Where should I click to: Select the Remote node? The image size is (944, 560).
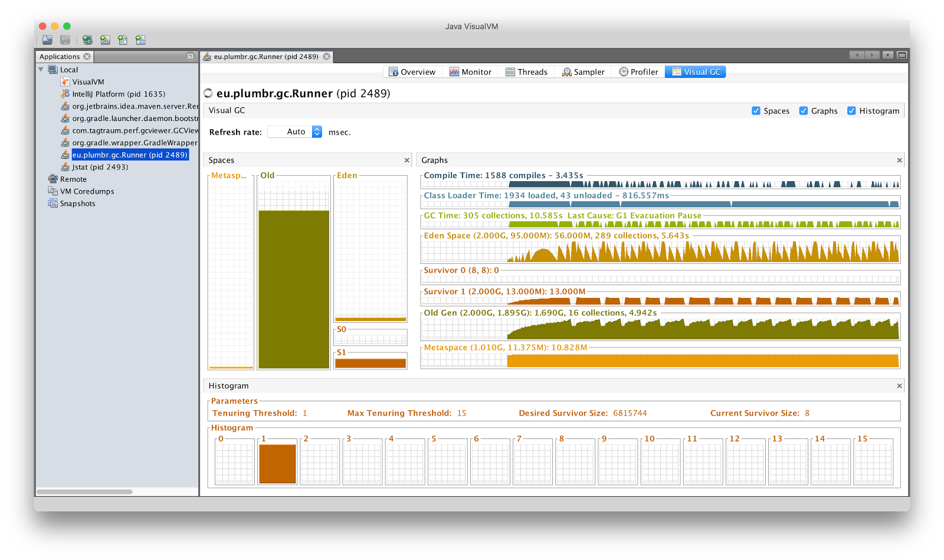[x=73, y=179]
